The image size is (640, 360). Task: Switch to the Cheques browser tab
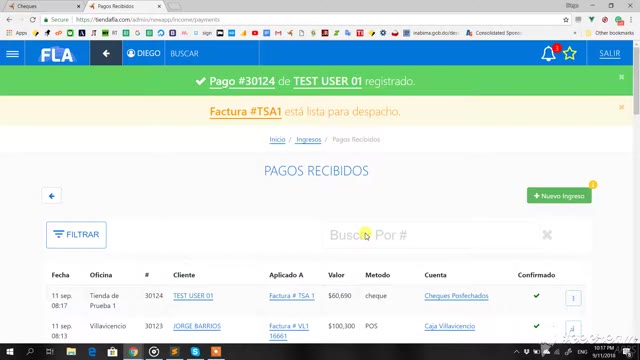coord(43,6)
